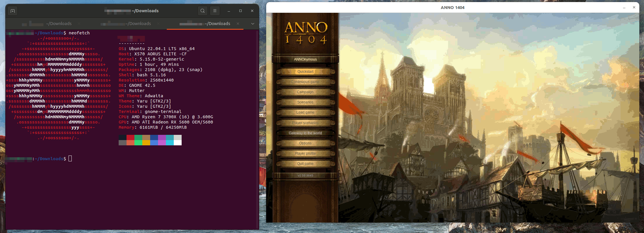
Task: Open the ANNO 1404 Options
Action: pos(305,143)
